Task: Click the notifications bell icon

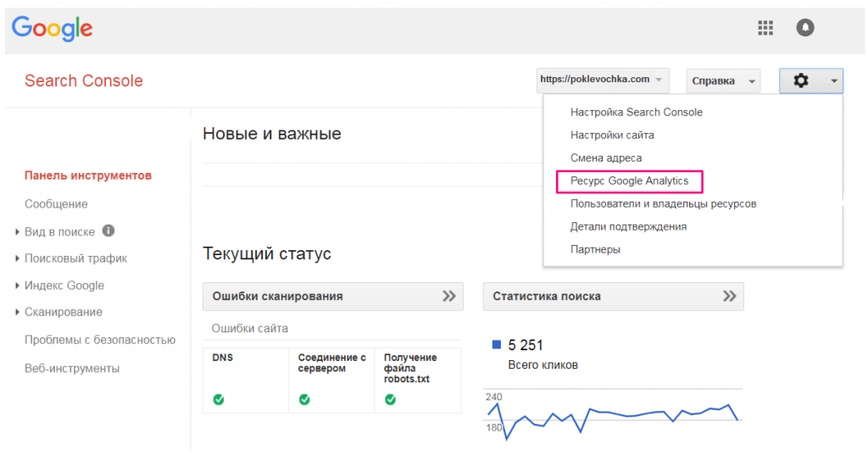Action: (x=804, y=28)
